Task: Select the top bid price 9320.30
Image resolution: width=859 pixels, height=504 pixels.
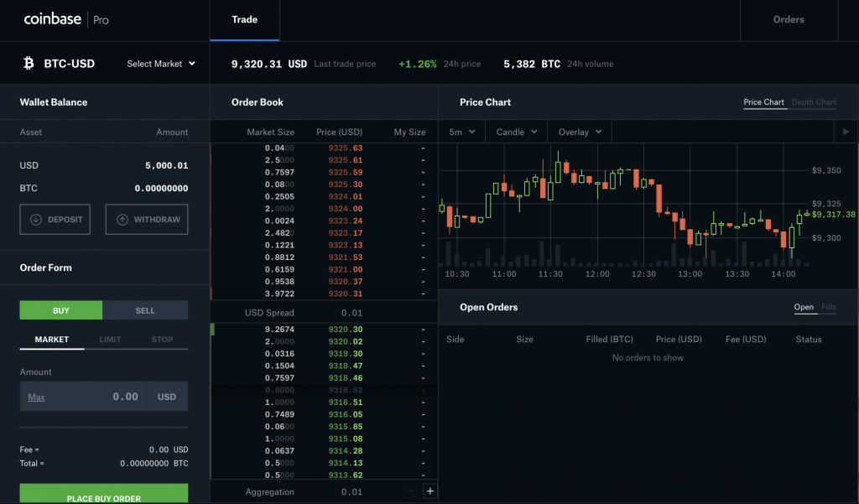Action: [346, 330]
